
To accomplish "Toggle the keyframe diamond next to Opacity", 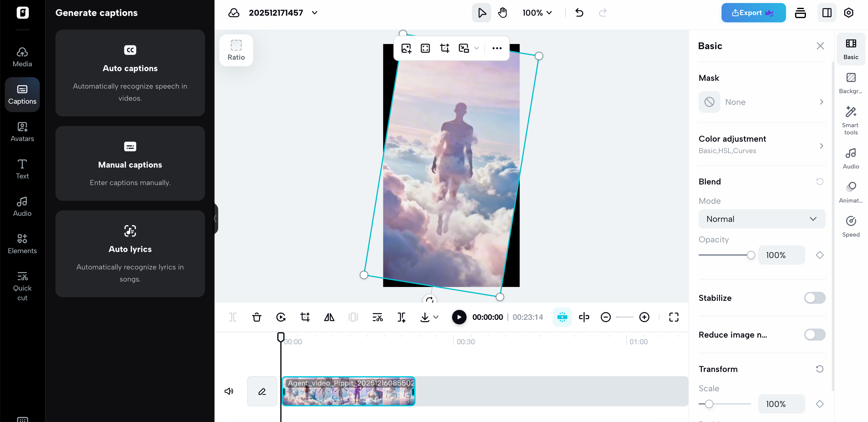I will click(x=820, y=255).
